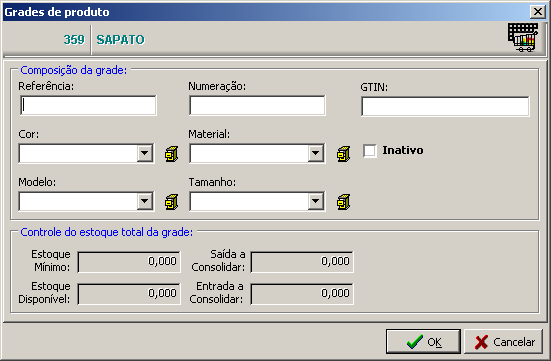
Task: Select the Entrada a Consolidar value field
Action: (302, 294)
